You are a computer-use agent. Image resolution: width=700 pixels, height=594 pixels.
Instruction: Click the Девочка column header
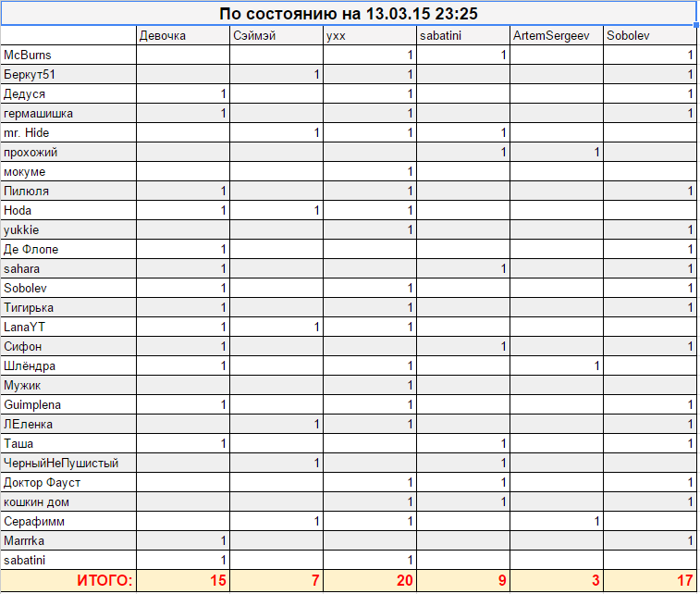click(183, 36)
